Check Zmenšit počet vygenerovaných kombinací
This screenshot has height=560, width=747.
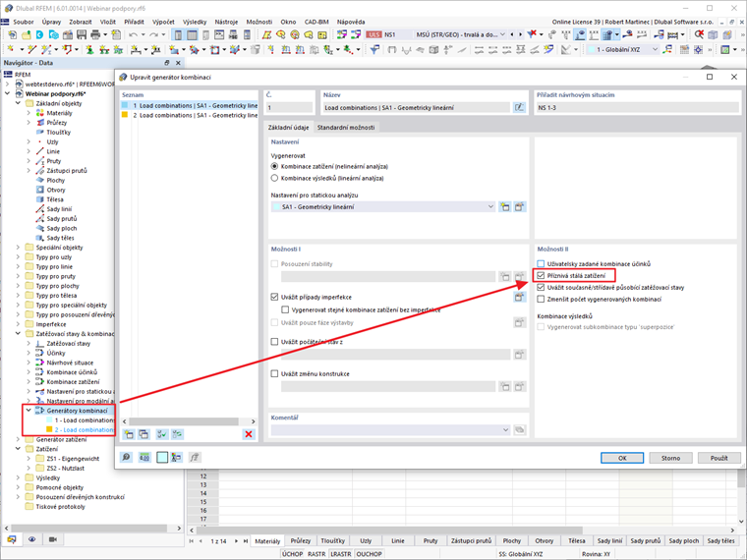tap(541, 300)
